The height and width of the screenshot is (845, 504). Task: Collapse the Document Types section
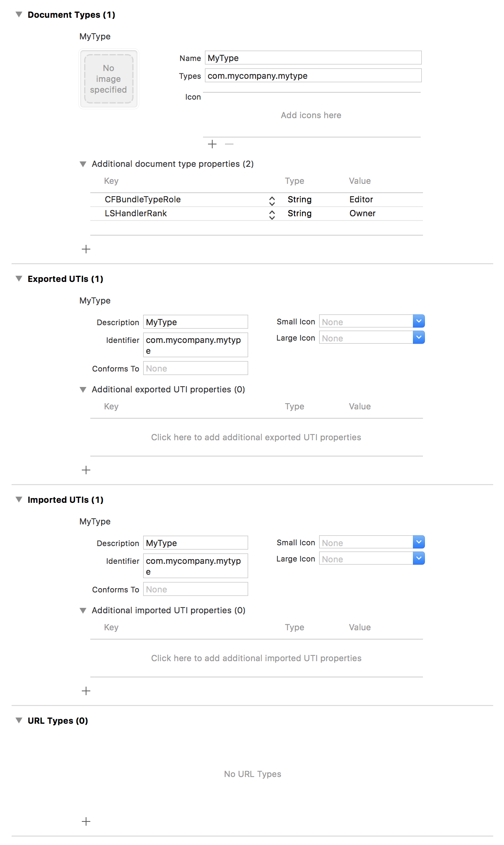[19, 15]
